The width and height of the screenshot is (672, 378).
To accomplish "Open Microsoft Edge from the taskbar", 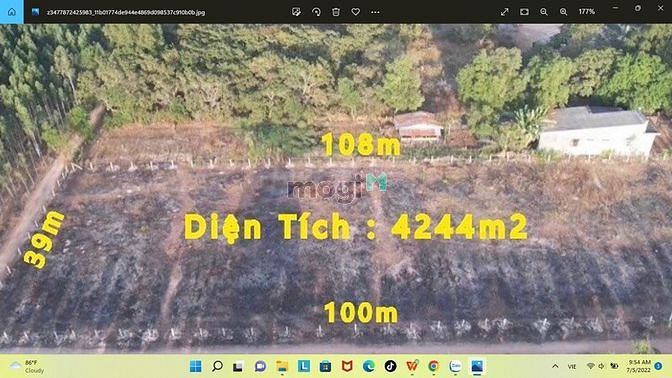I will coord(369,366).
